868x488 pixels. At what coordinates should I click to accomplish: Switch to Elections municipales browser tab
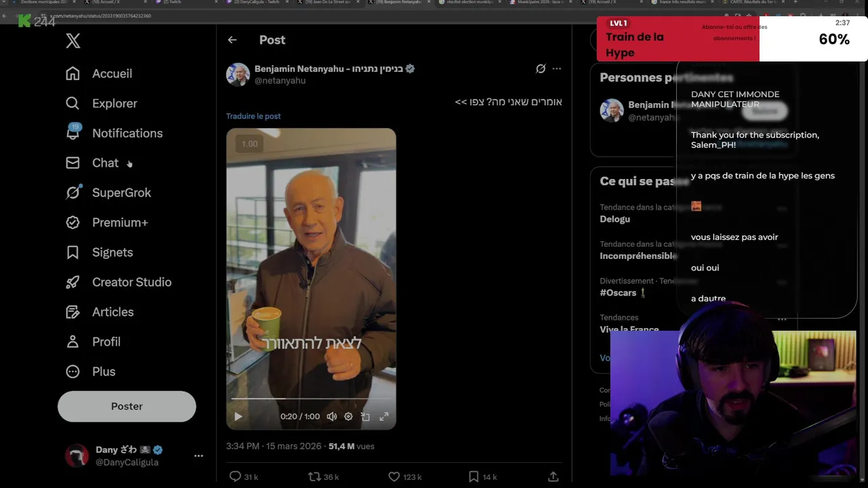(43, 3)
